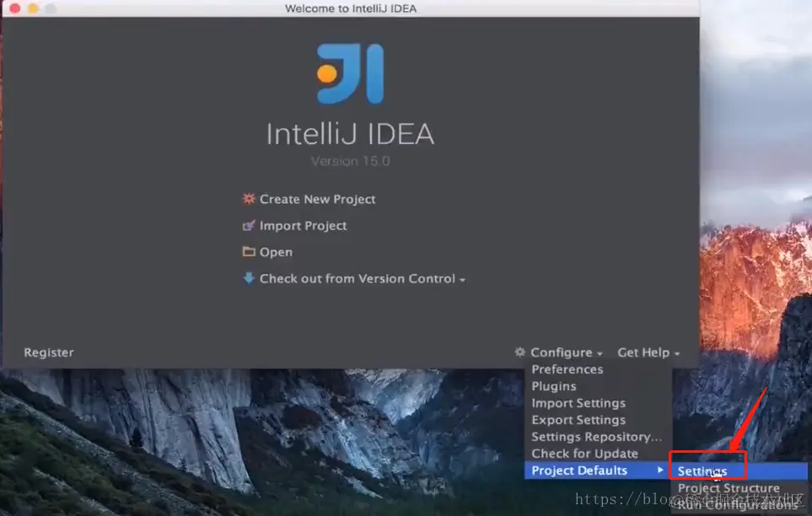Expand the Project Defaults submenu arrow
This screenshot has width=812, height=516.
click(659, 470)
